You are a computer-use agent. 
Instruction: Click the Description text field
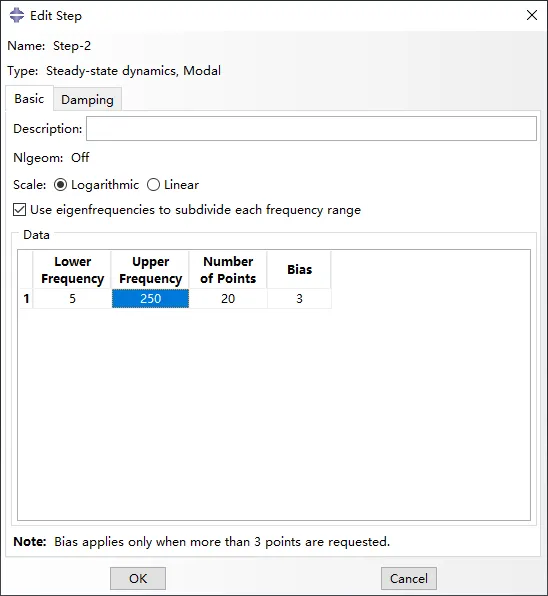tap(312, 129)
